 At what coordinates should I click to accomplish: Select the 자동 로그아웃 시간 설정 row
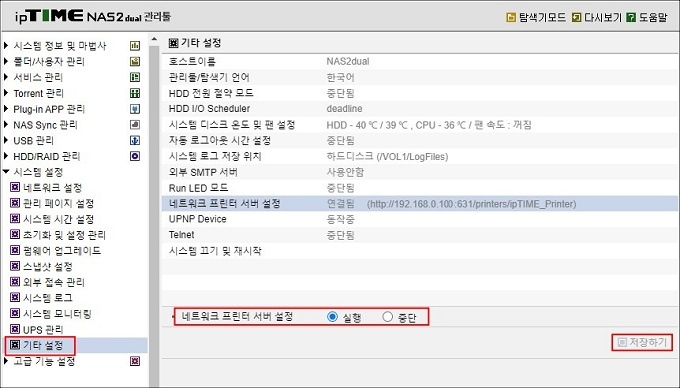coord(419,140)
